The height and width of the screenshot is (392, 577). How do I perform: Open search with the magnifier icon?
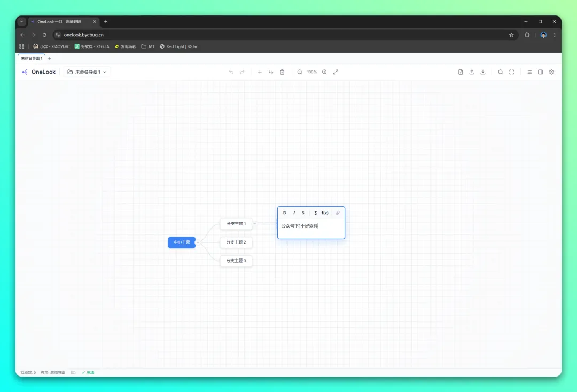coord(501,72)
